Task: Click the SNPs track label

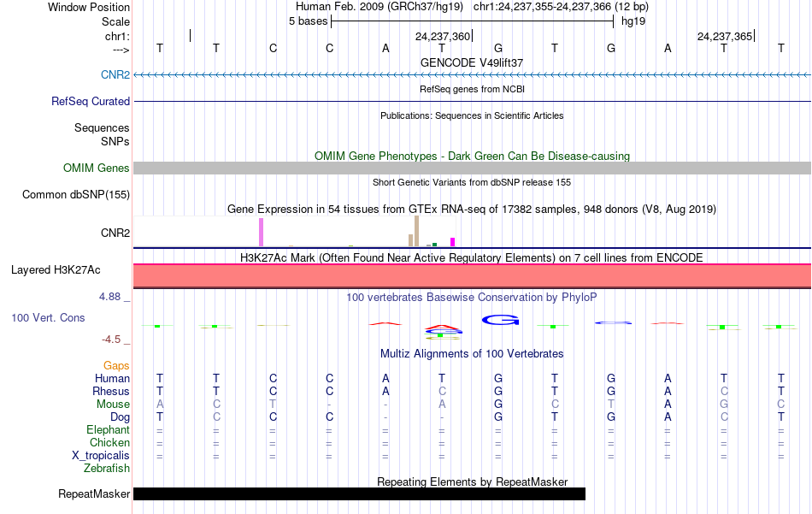Action: [x=115, y=141]
